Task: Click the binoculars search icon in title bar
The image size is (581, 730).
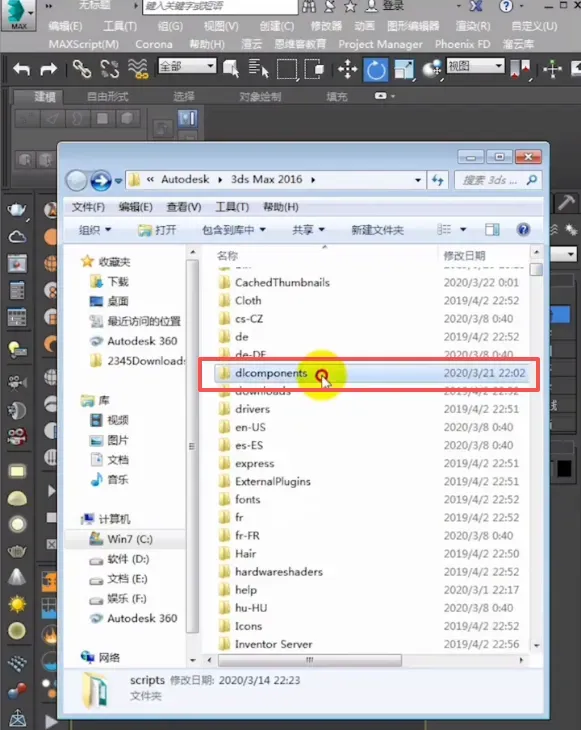Action: coord(309,6)
